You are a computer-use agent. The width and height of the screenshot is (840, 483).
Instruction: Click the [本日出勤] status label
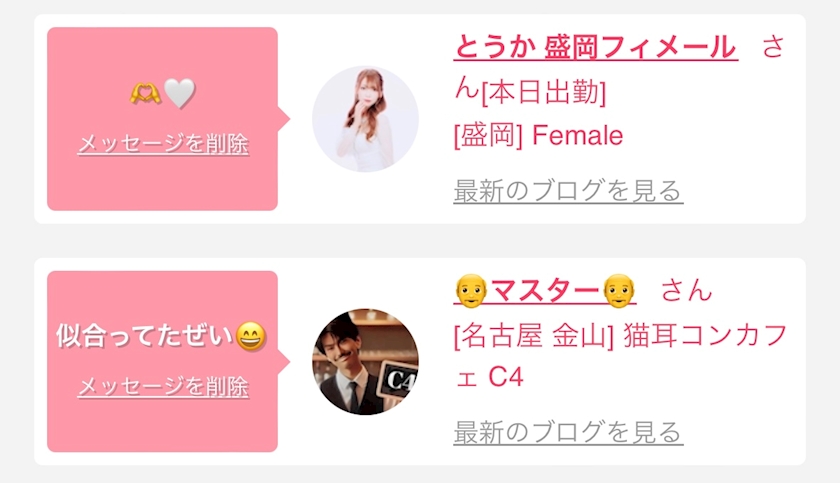coord(544,93)
